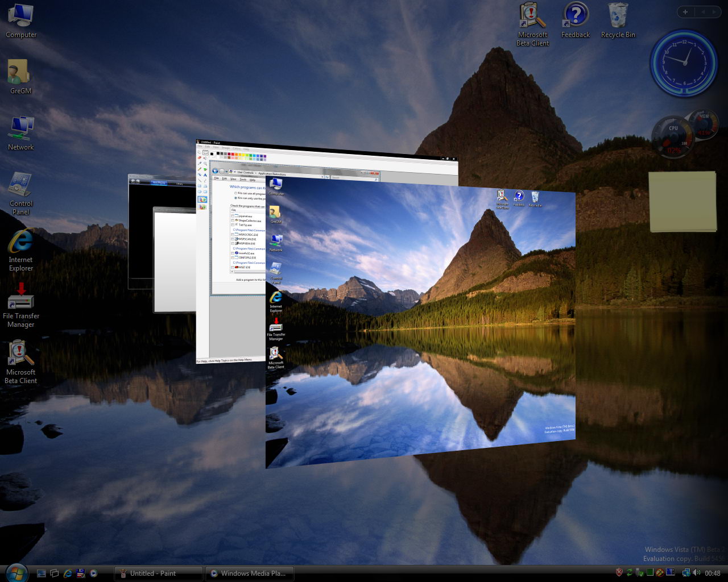Launch Windows Media Player from Quick Launch
This screenshot has height=582, width=728.
point(94,573)
